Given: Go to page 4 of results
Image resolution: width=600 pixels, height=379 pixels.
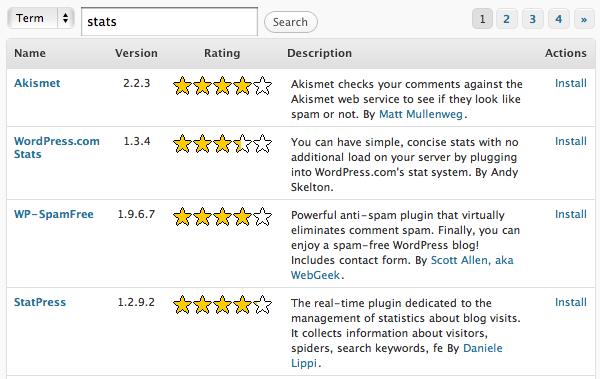Looking at the screenshot, I should [559, 19].
